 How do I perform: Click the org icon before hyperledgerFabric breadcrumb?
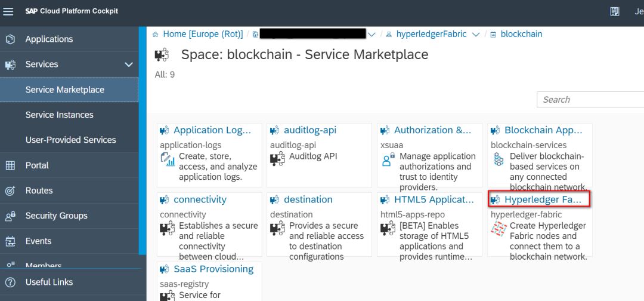[389, 35]
